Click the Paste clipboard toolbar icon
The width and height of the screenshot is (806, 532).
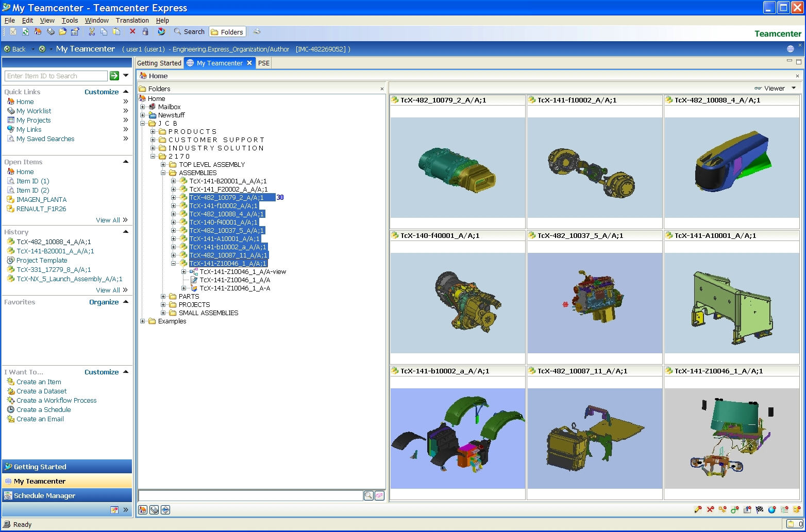[x=116, y=32]
